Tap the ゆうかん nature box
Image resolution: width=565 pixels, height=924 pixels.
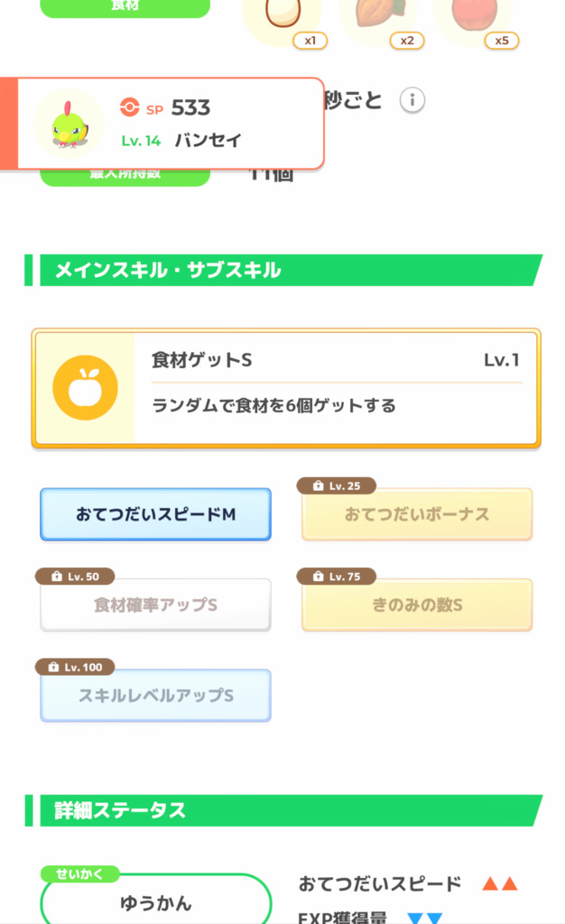coord(155,901)
